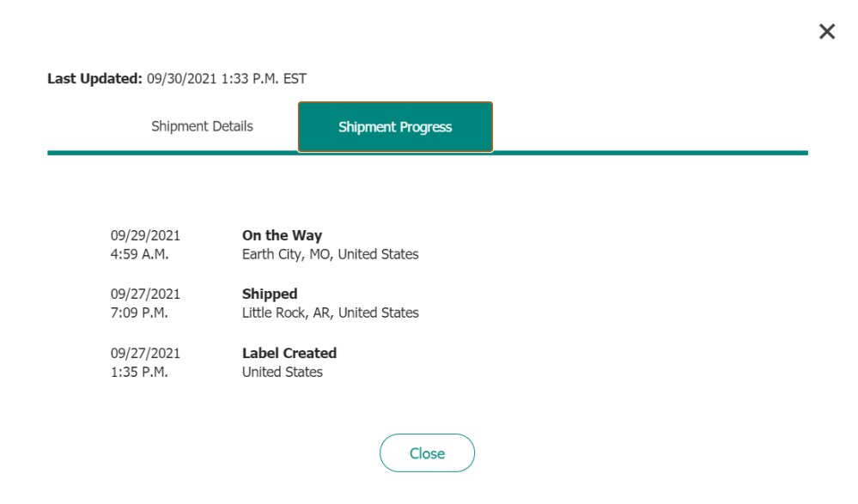
Task: Select the Shipment Progress tab
Action: click(x=395, y=126)
